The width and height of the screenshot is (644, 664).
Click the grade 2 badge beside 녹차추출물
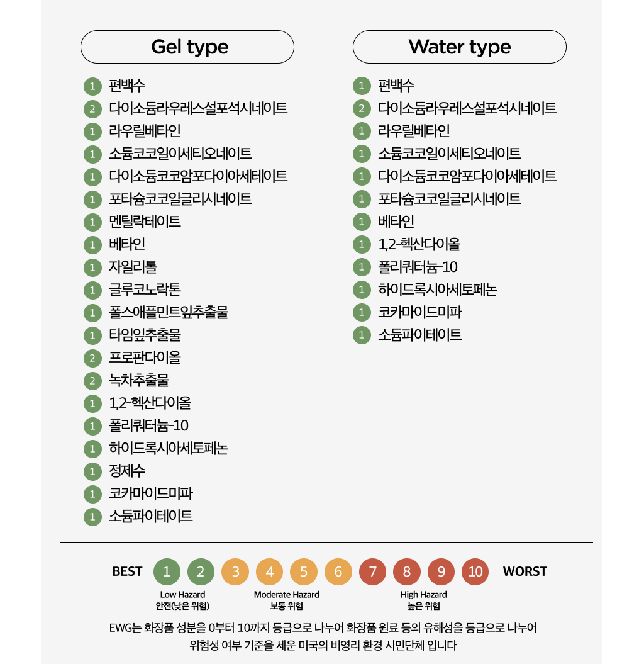(x=92, y=381)
